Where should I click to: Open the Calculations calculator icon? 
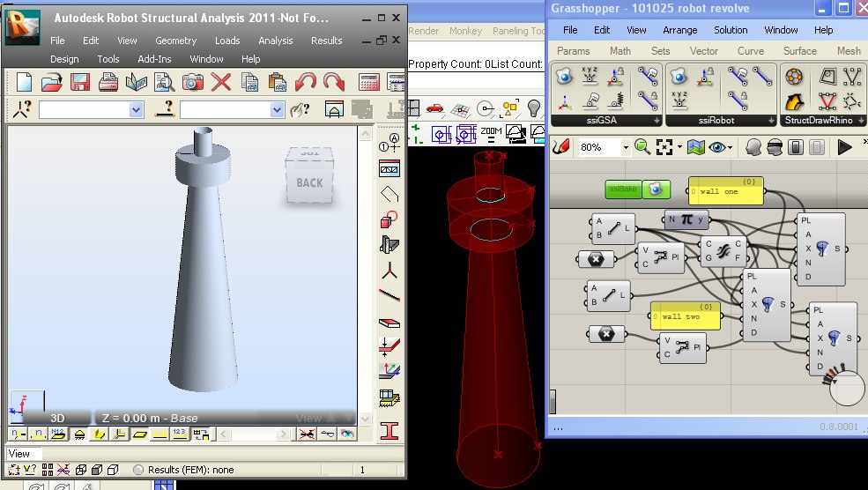(x=368, y=83)
